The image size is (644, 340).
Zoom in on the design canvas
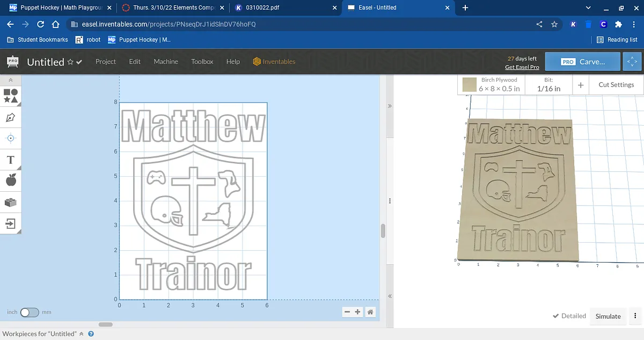point(358,312)
